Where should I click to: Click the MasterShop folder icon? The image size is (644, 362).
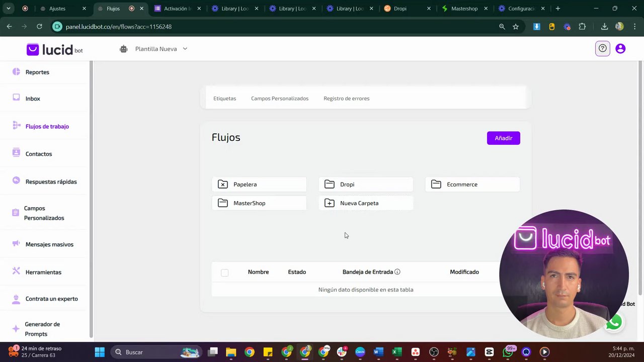(222, 203)
